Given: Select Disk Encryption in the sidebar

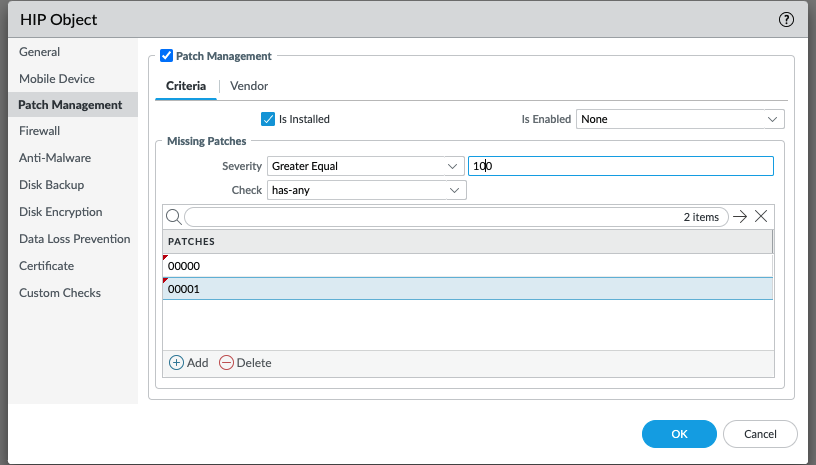Looking at the screenshot, I should pos(60,212).
